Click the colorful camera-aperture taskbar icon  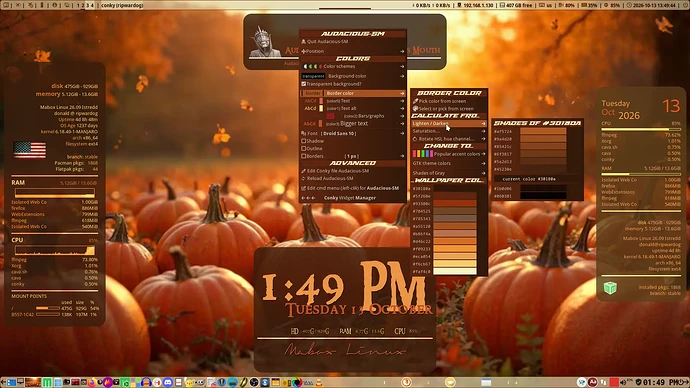coord(297,382)
